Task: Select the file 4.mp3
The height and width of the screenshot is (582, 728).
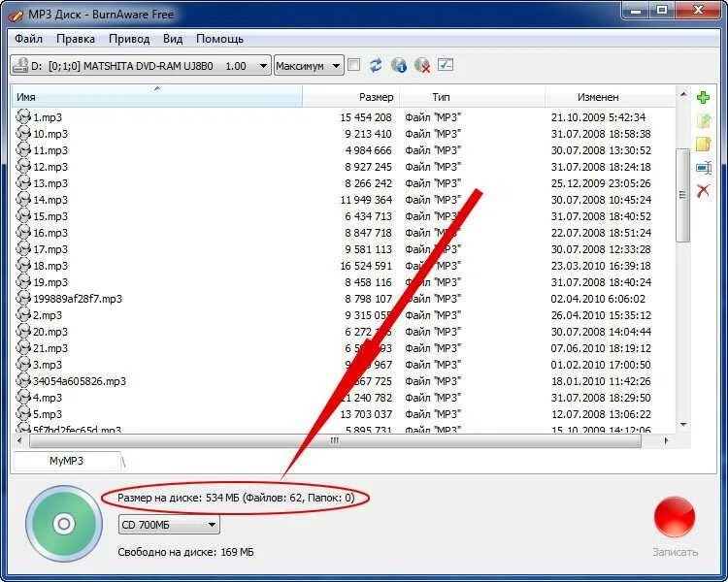Action: (47, 398)
